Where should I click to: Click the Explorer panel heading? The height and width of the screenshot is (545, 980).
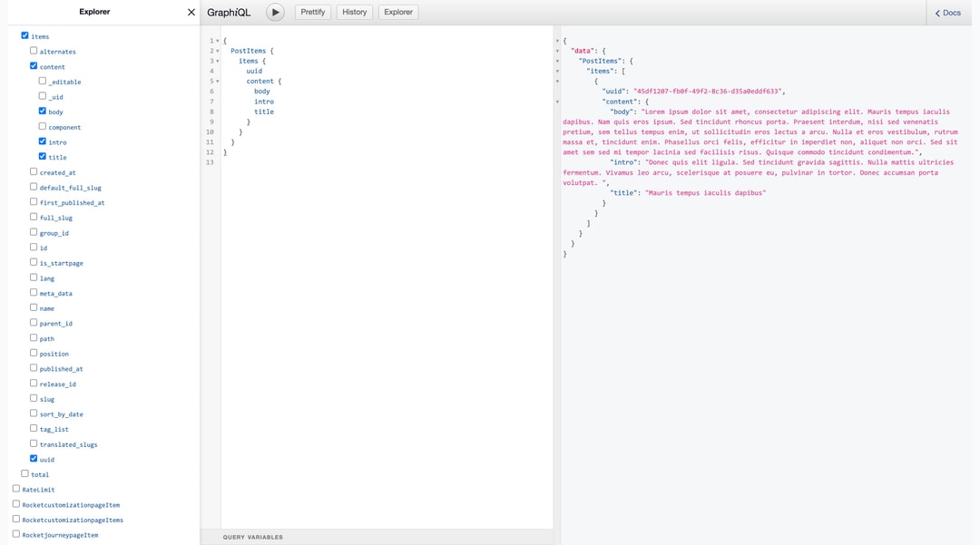(94, 12)
